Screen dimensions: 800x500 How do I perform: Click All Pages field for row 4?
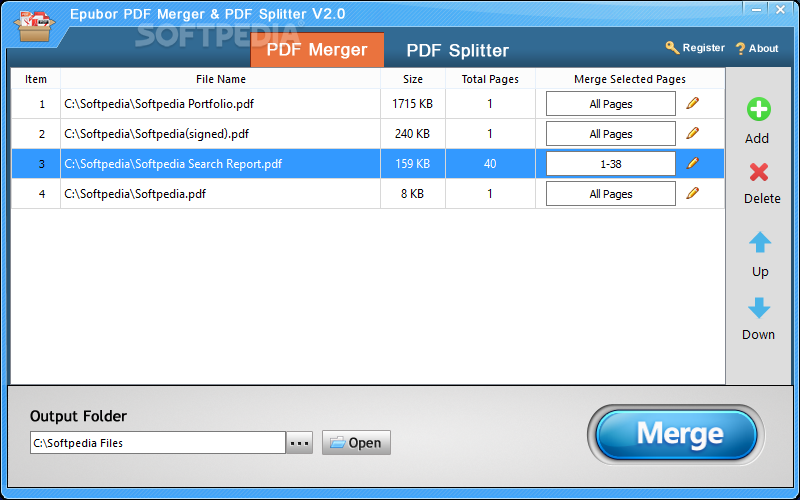(x=611, y=194)
